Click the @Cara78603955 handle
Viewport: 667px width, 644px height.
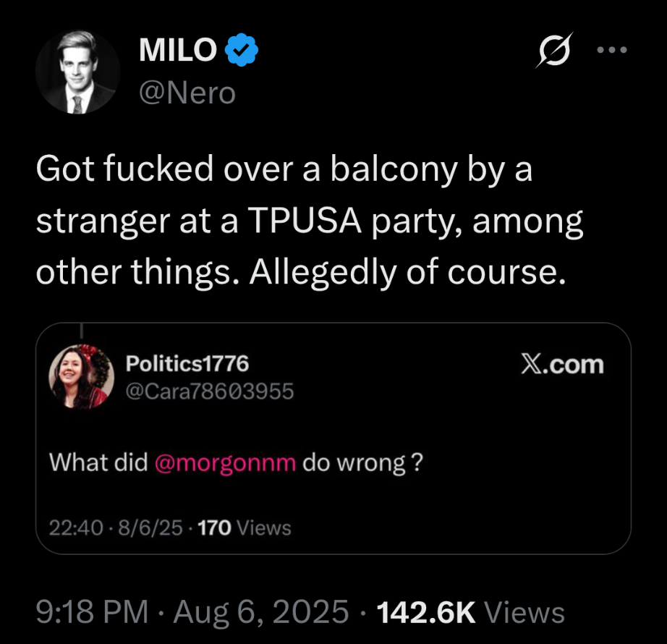point(210,391)
